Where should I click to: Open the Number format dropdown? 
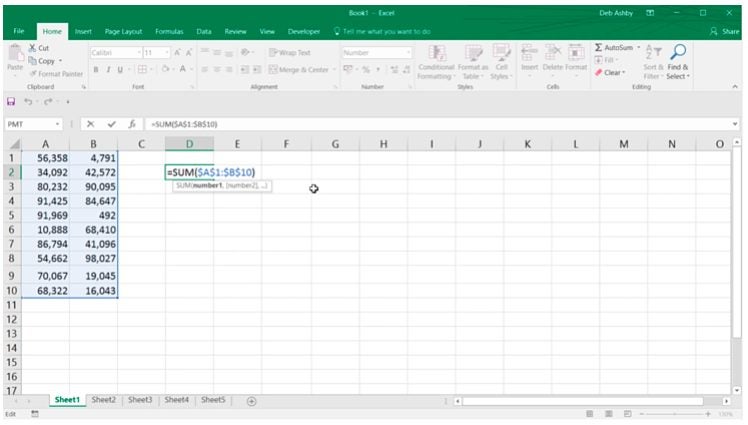408,52
